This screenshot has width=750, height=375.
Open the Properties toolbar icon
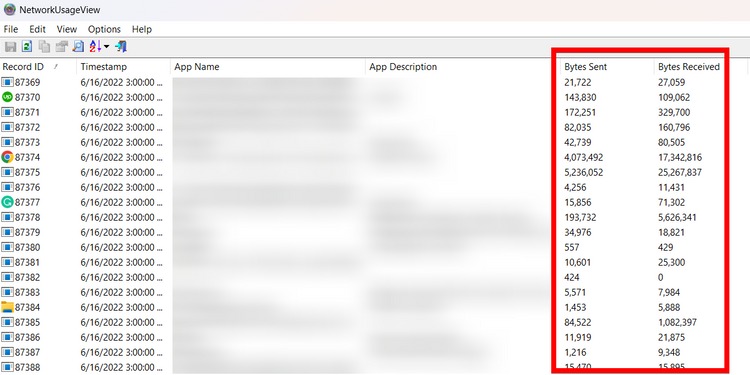tap(61, 47)
